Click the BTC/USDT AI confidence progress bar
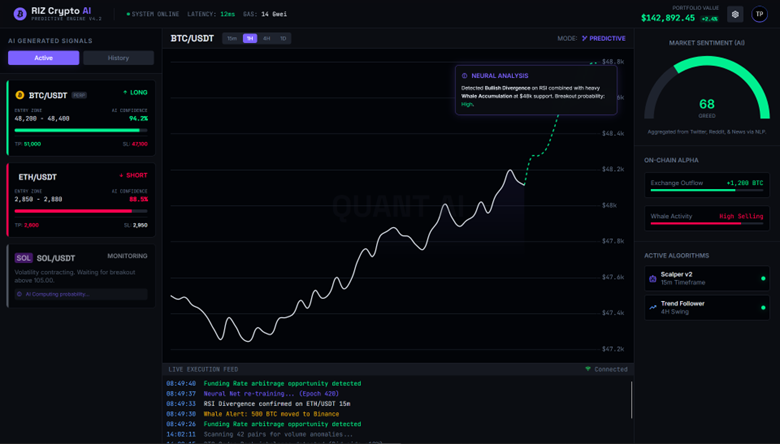 pos(80,130)
